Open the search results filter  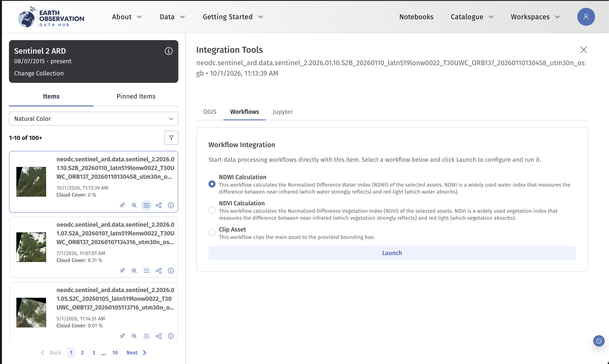171,138
